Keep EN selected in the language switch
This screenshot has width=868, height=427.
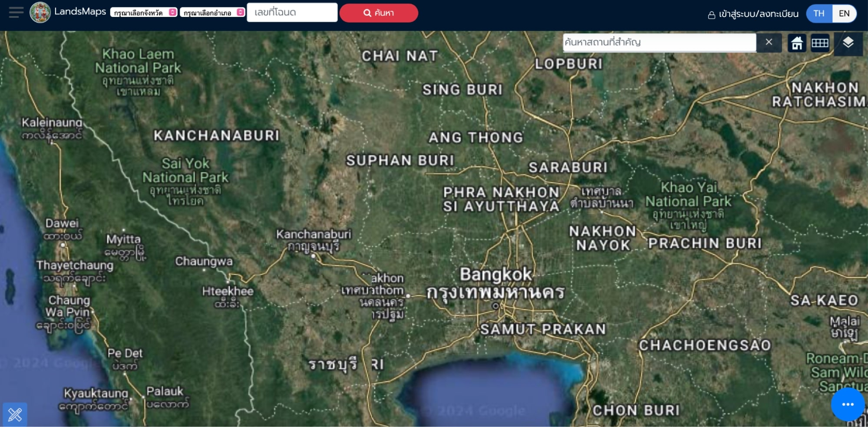pyautogui.click(x=844, y=13)
